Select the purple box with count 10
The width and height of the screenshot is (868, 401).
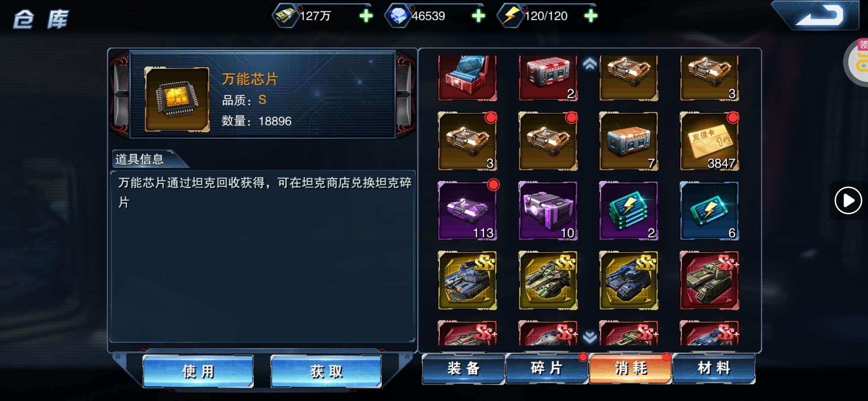point(548,211)
